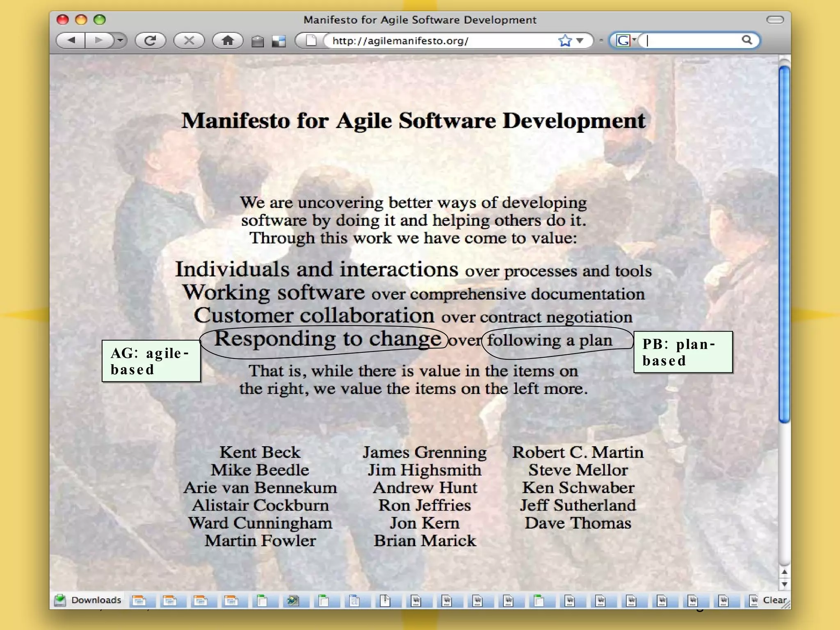Click the scrollbar down arrow
The image size is (840, 630).
(784, 584)
